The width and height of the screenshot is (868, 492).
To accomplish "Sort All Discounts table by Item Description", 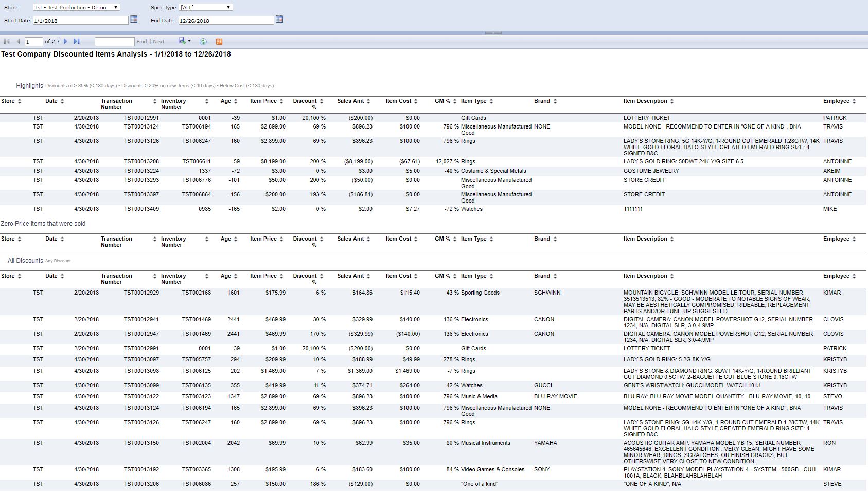I will 672,276.
